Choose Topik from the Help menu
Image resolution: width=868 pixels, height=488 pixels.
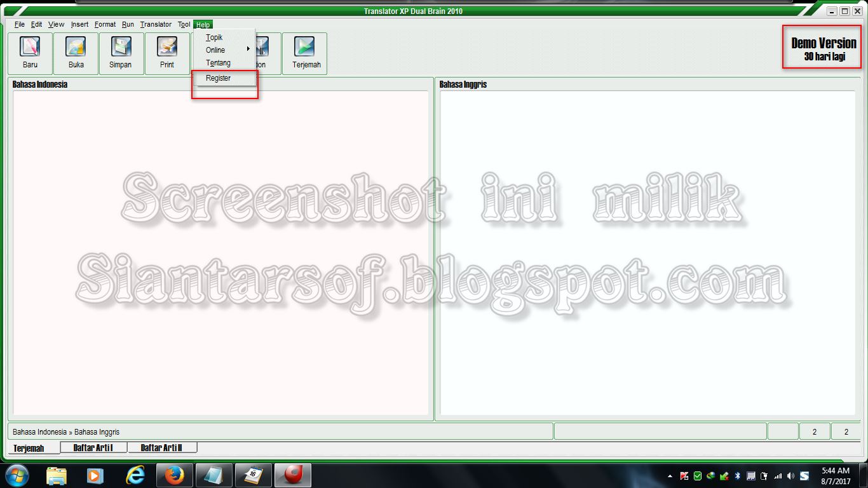(224, 37)
